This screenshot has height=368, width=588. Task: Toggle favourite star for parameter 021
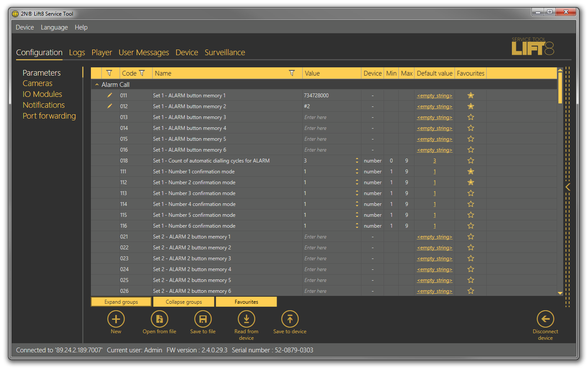[470, 237]
